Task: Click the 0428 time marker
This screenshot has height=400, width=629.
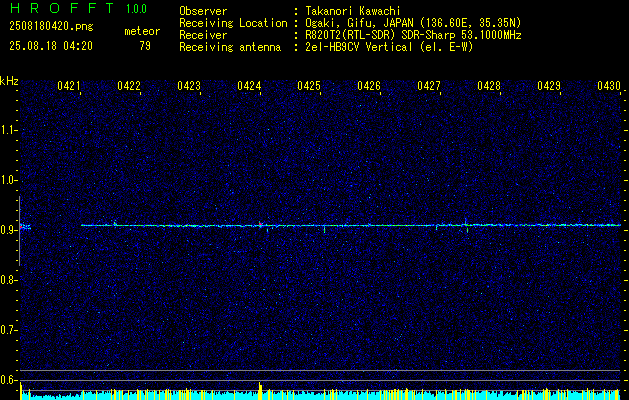Action: [489, 85]
